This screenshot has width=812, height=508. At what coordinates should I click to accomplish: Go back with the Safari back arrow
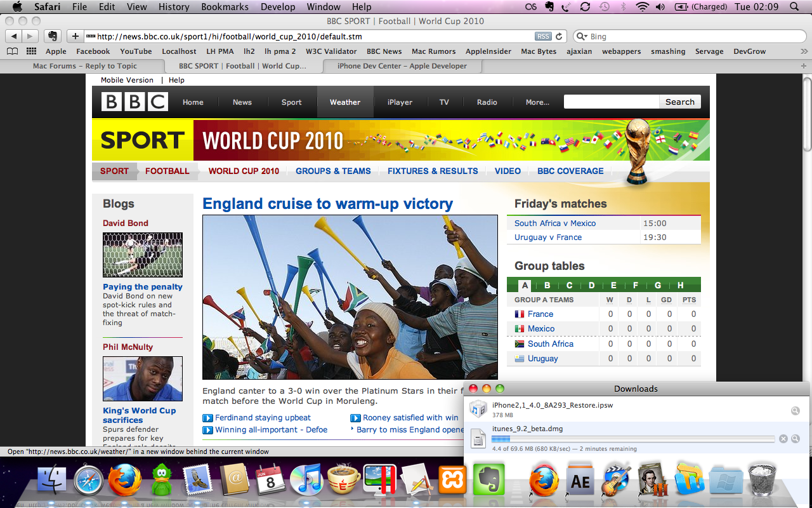(x=15, y=36)
